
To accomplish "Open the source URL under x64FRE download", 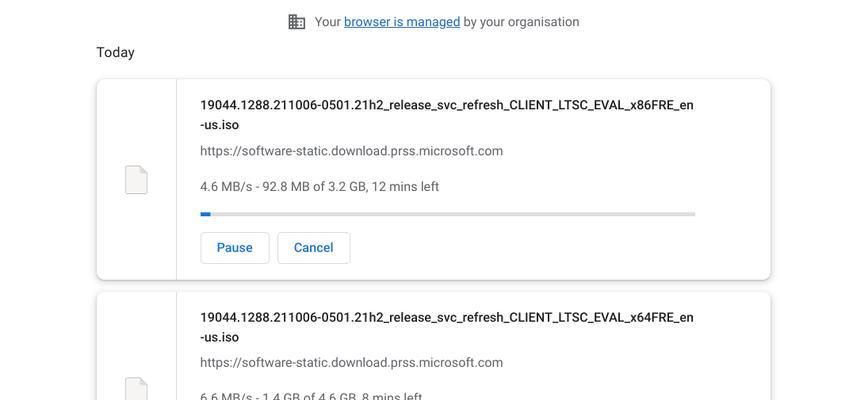I will coord(351,362).
